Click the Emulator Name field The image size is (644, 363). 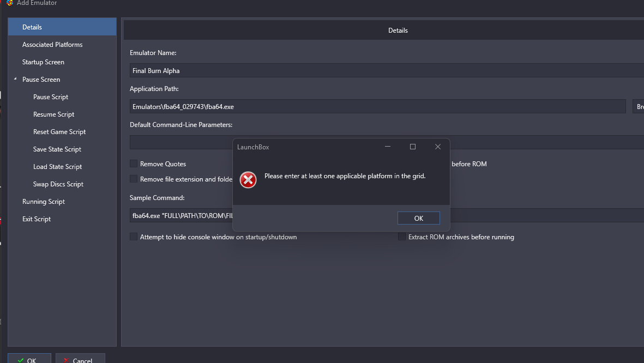387,71
